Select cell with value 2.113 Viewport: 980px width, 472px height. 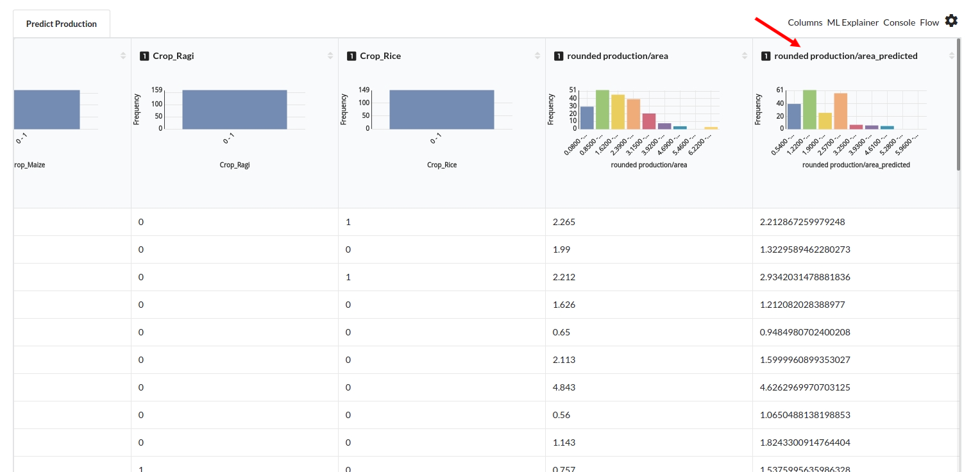[649, 360]
